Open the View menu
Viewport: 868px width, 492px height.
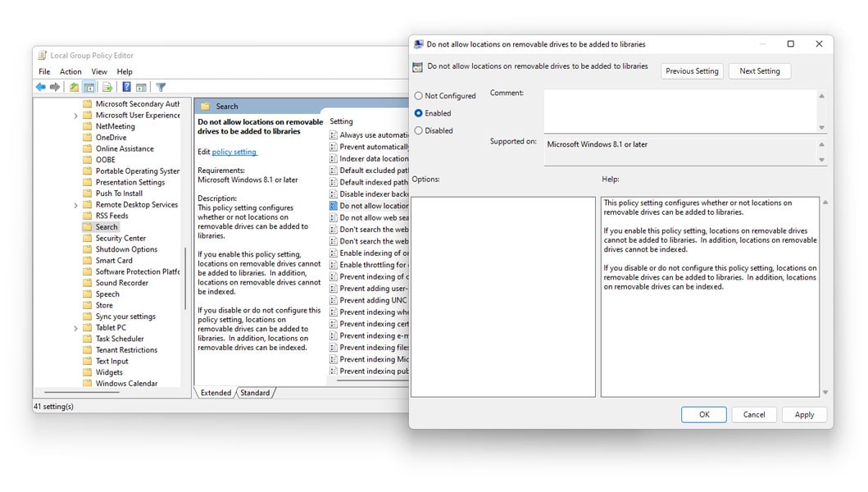(x=98, y=71)
